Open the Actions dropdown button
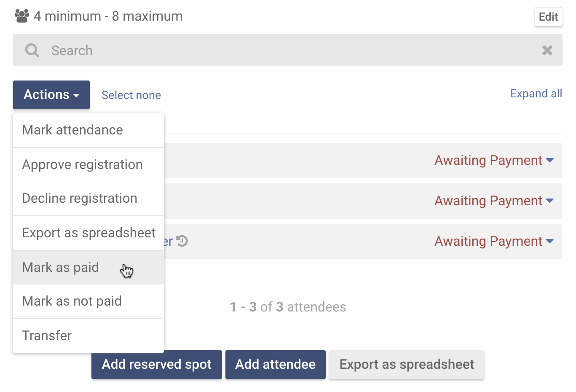 click(x=51, y=95)
